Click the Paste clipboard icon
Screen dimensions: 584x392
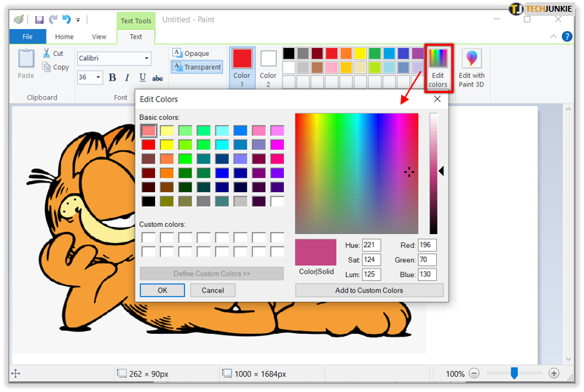tap(26, 59)
